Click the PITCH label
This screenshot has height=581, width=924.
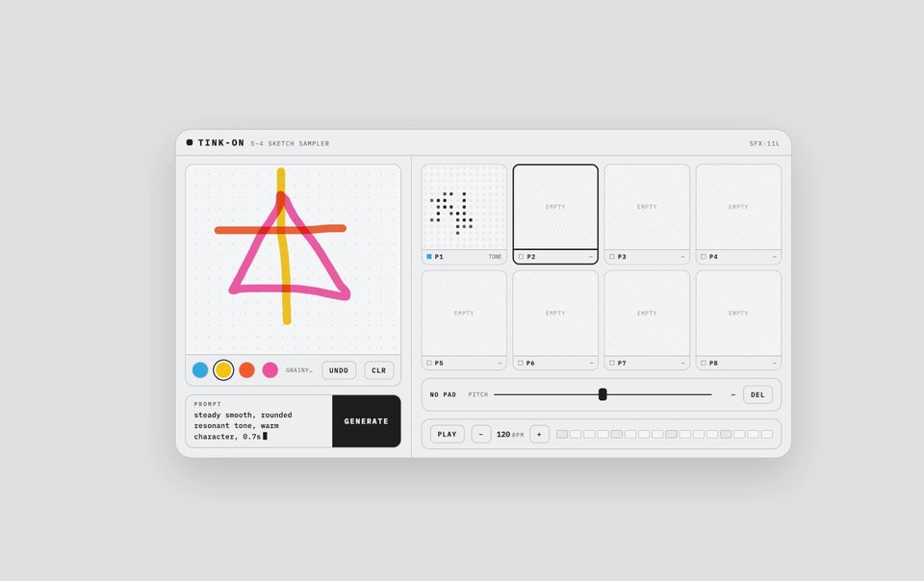(x=478, y=395)
